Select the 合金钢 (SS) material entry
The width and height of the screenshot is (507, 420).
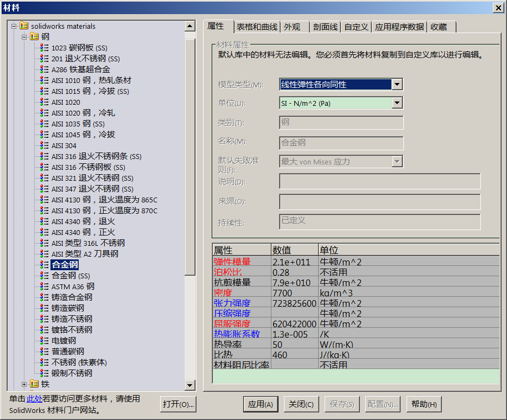69,276
